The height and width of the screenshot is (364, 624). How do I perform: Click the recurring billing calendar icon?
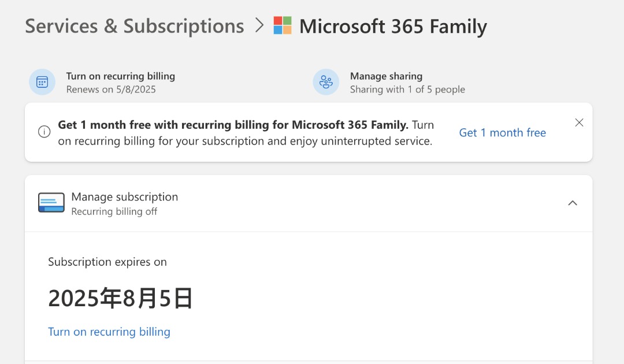coord(42,81)
